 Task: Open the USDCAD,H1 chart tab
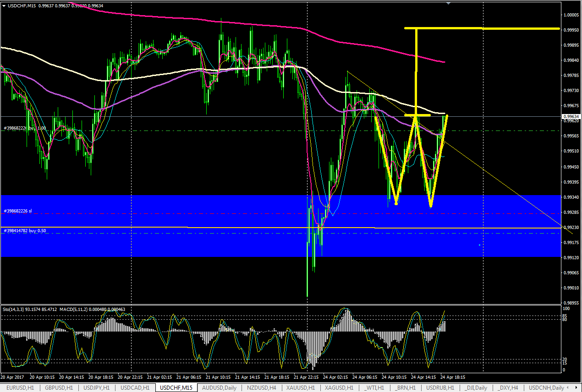(x=135, y=388)
